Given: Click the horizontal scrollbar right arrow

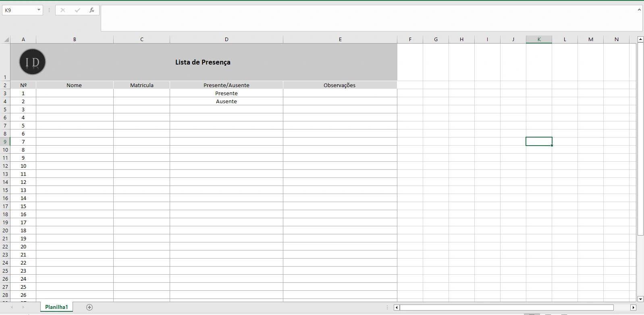Looking at the screenshot, I should (633, 307).
